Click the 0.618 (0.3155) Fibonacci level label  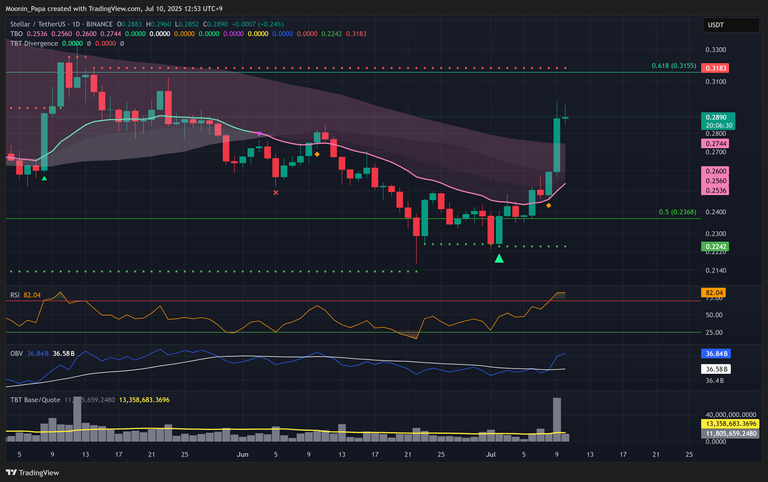pos(673,66)
